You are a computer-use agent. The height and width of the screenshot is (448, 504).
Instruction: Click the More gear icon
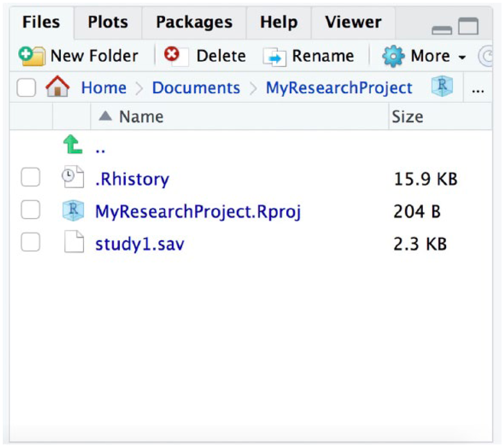(x=393, y=56)
